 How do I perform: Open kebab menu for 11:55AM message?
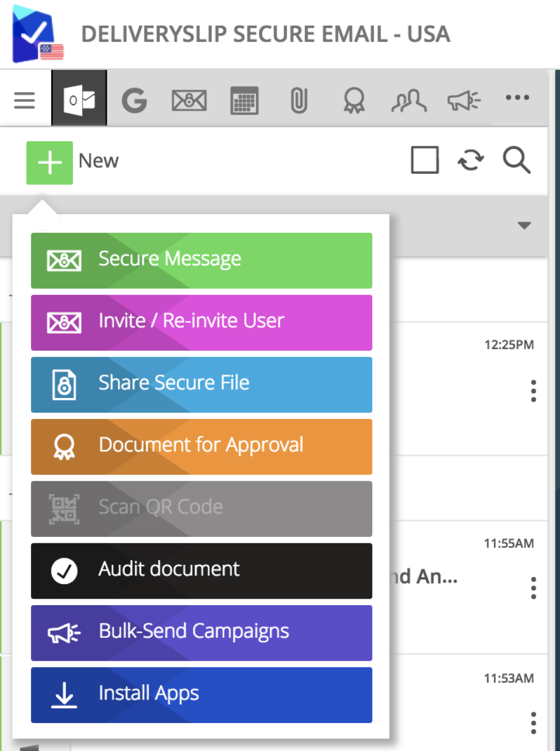click(x=533, y=588)
